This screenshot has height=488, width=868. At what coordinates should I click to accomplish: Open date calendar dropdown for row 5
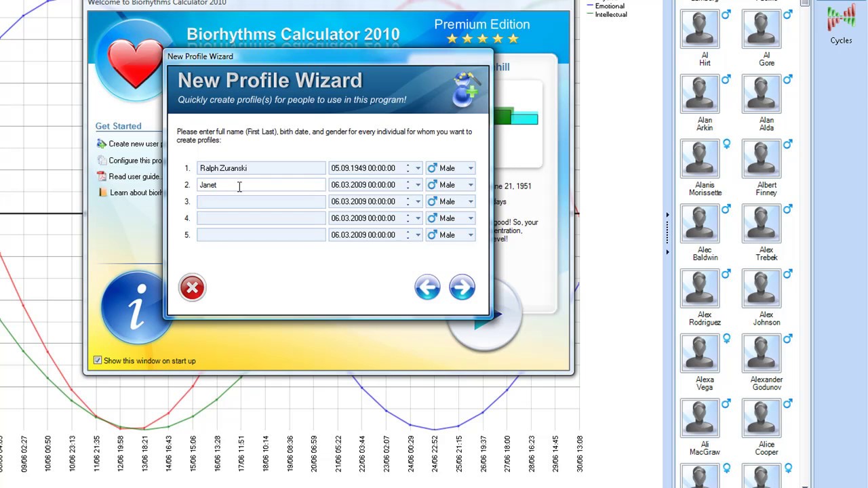point(418,235)
